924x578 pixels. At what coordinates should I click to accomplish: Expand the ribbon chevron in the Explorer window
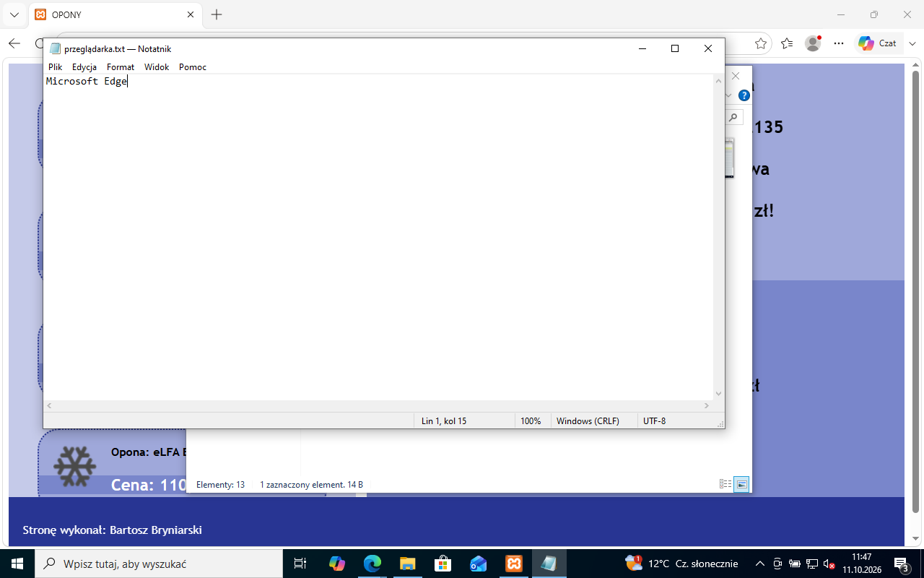tap(728, 95)
